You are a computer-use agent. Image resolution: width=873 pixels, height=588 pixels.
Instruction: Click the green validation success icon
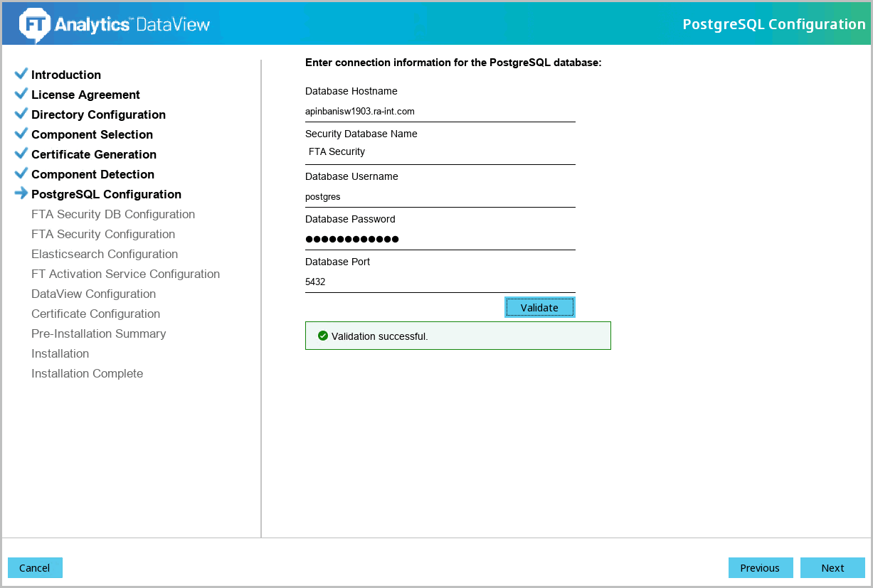click(323, 336)
